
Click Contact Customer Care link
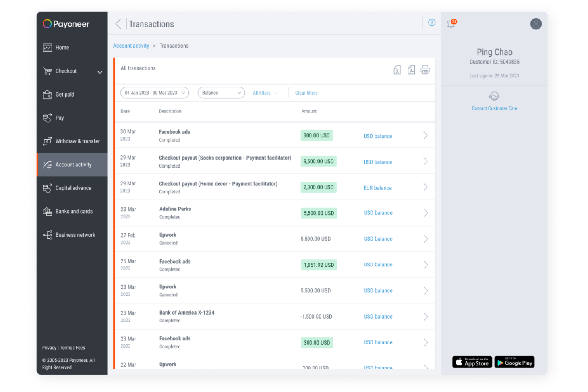pyautogui.click(x=494, y=108)
